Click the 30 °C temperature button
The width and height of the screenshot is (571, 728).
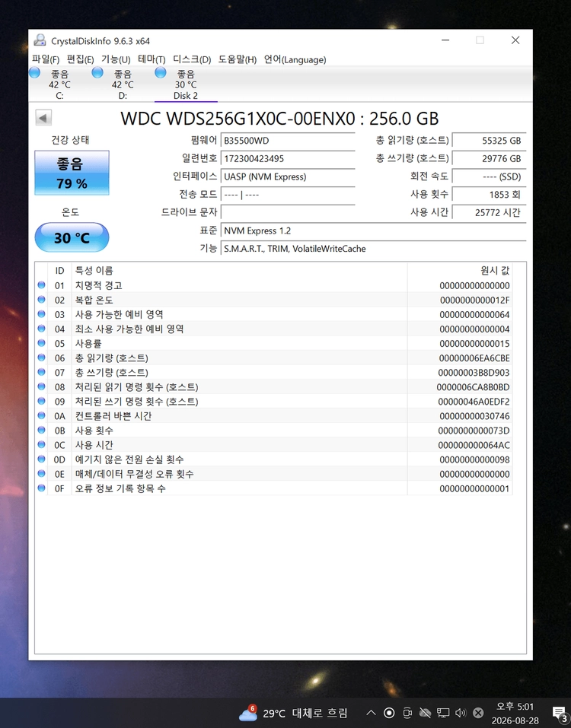[x=72, y=237]
